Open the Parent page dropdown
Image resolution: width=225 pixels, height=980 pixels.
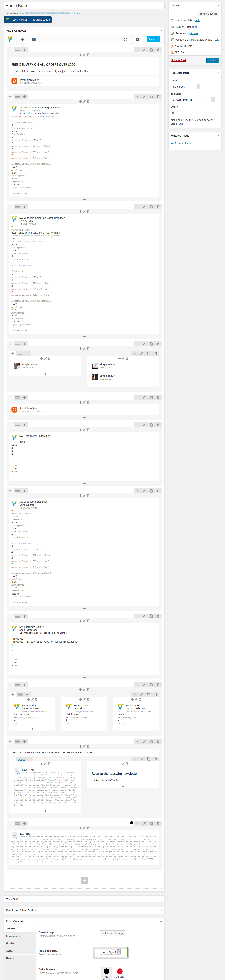(185, 86)
